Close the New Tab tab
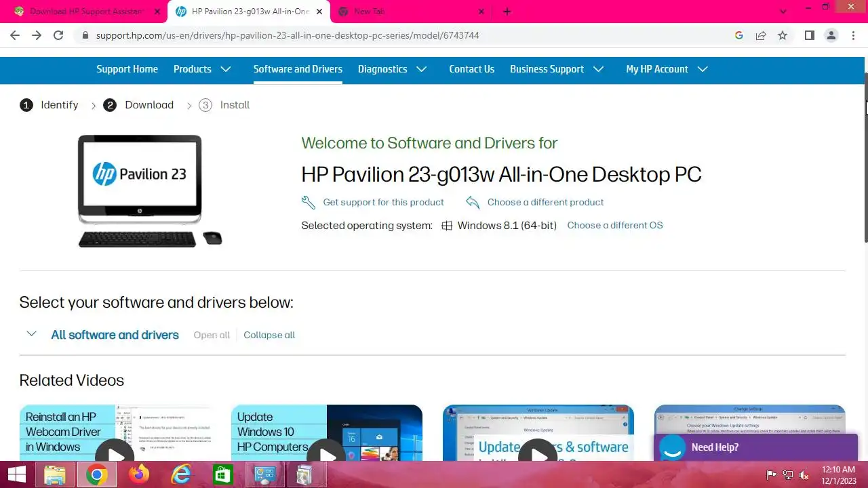Viewport: 868px width, 488px height. tap(481, 12)
